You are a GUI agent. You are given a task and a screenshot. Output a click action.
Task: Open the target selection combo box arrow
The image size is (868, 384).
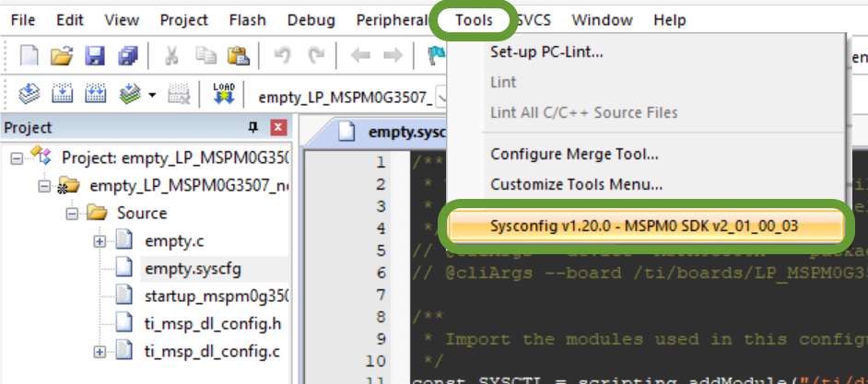(x=441, y=98)
